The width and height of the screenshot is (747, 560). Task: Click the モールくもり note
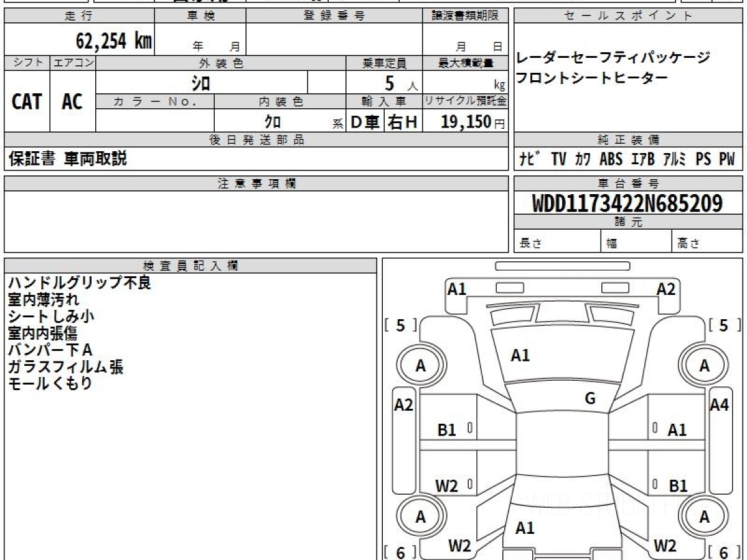point(50,384)
